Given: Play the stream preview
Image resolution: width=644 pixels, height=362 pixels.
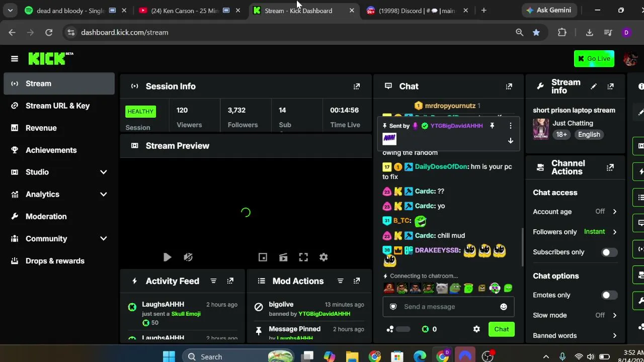Looking at the screenshot, I should [x=167, y=257].
